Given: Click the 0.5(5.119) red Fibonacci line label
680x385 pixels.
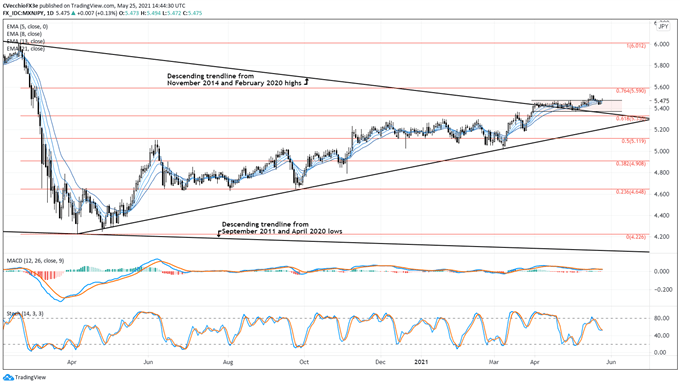Looking at the screenshot, I should 634,141.
